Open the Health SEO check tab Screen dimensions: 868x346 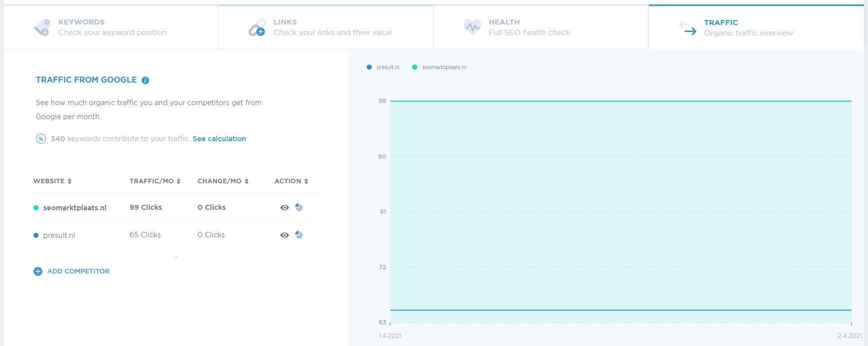tap(541, 27)
